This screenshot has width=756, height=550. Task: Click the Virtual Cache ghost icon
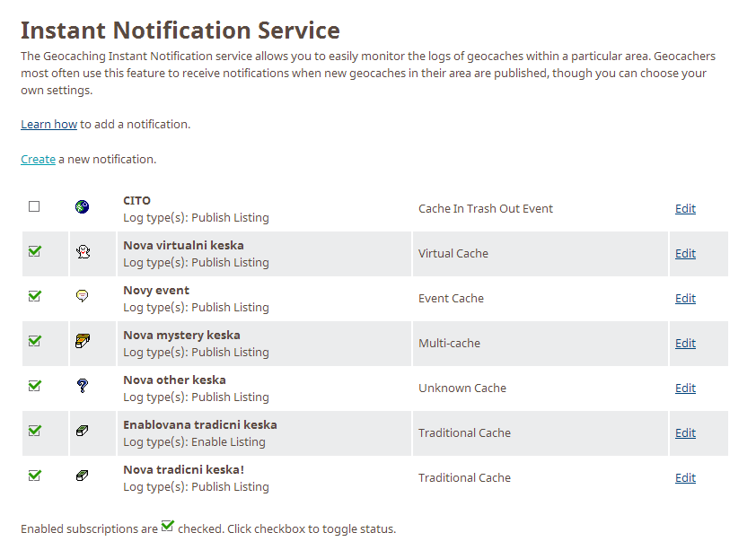coord(83,251)
